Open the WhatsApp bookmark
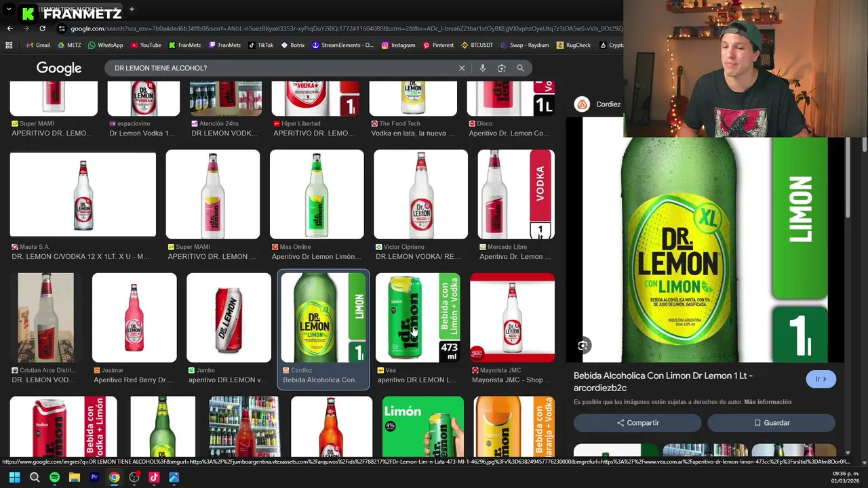Viewport: 868px width, 488px height. (106, 45)
